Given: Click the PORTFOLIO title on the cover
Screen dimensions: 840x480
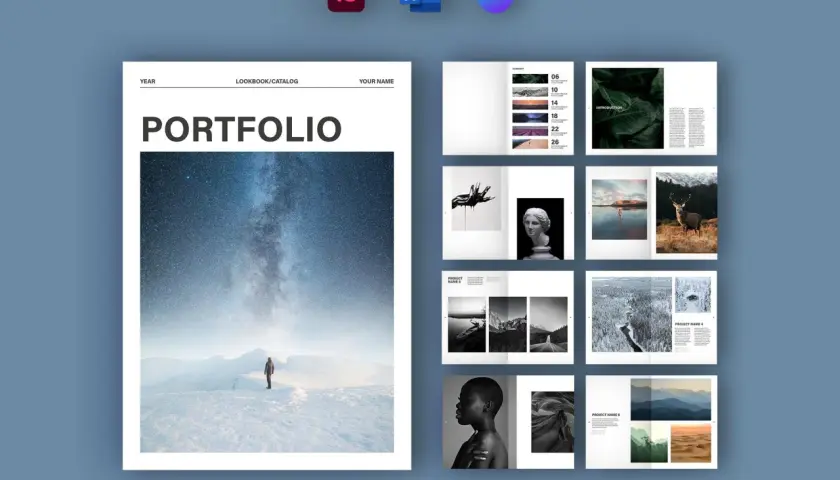Looking at the screenshot, I should 242,129.
